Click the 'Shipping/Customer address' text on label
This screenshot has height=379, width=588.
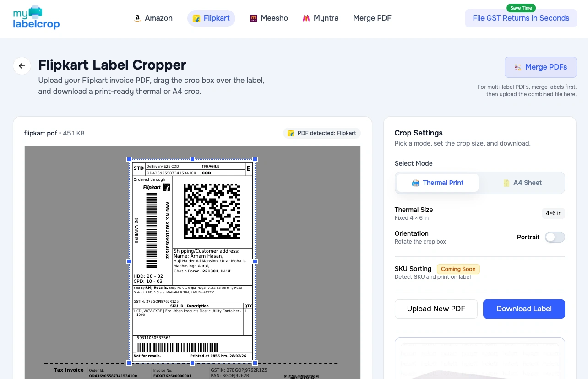coord(206,251)
